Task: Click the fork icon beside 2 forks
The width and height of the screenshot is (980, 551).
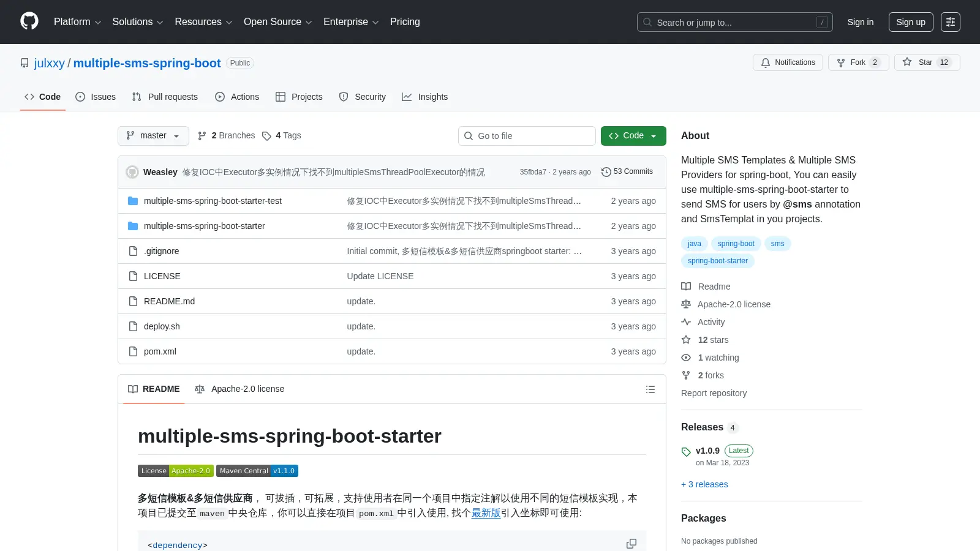Action: [686, 375]
